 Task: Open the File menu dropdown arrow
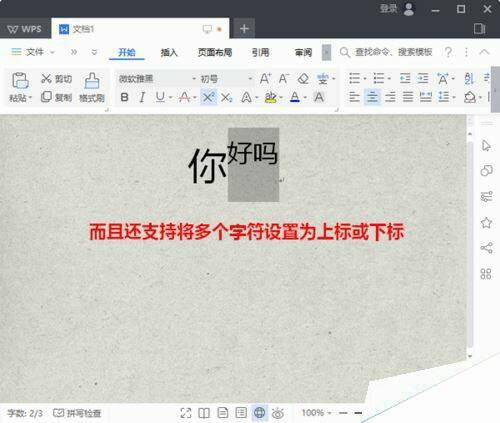click(52, 52)
